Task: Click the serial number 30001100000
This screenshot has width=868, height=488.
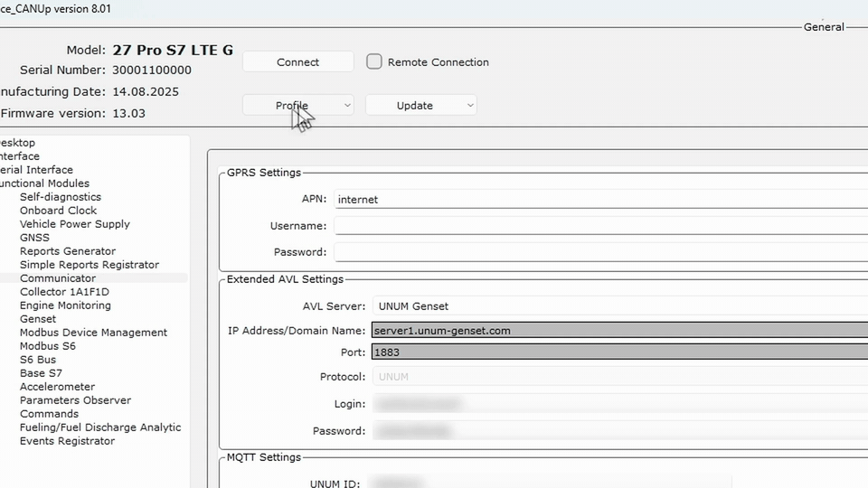Action: (152, 70)
